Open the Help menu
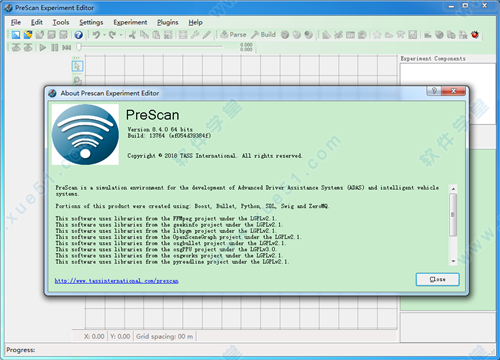 [195, 22]
